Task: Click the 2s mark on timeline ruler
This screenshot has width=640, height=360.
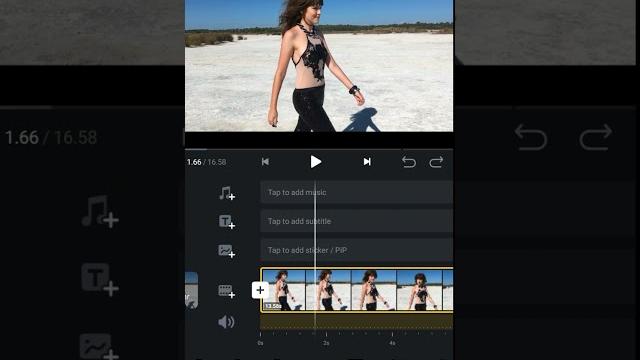Action: 326,343
